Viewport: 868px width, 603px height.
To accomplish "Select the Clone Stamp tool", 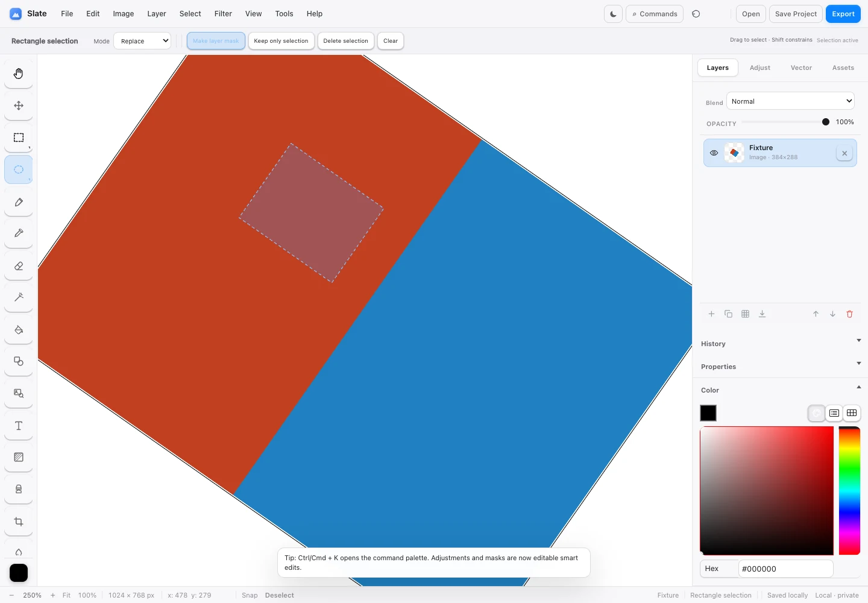I will click(x=19, y=489).
